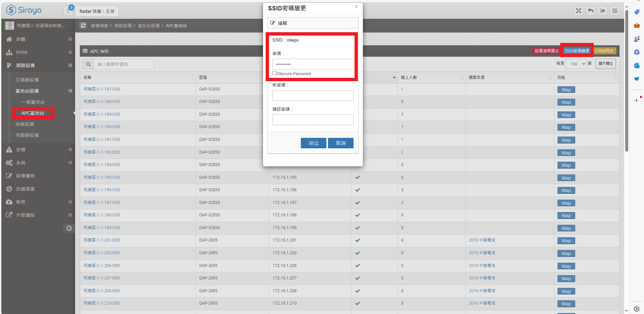
Task: Collapse the 網路設備 sidebar section
Action: pos(70,65)
